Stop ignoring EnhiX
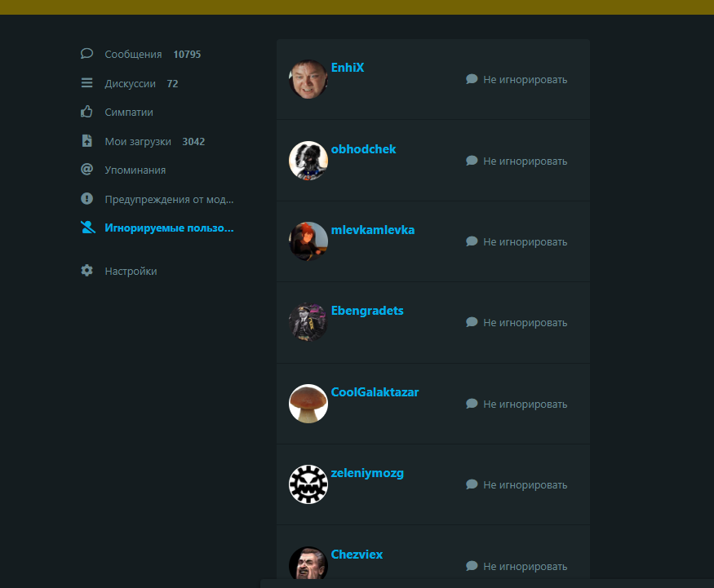The image size is (714, 588). pos(525,80)
